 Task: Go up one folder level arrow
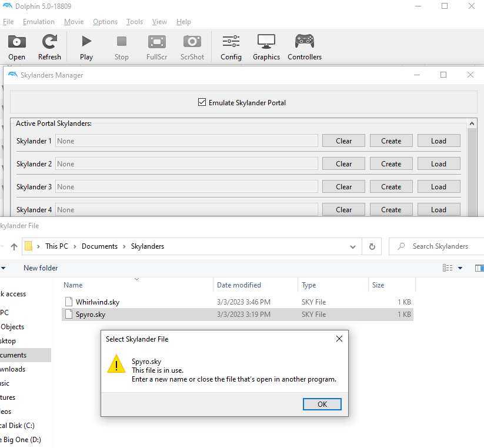tap(14, 246)
